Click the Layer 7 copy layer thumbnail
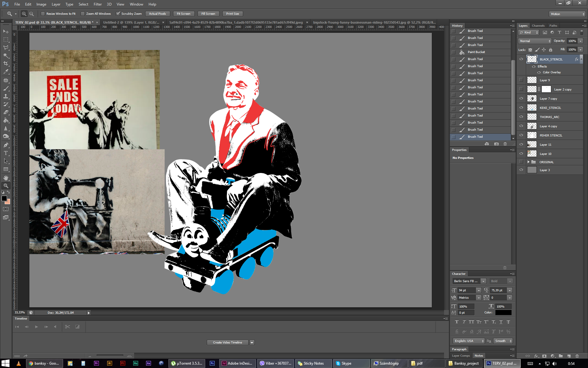 point(532,98)
